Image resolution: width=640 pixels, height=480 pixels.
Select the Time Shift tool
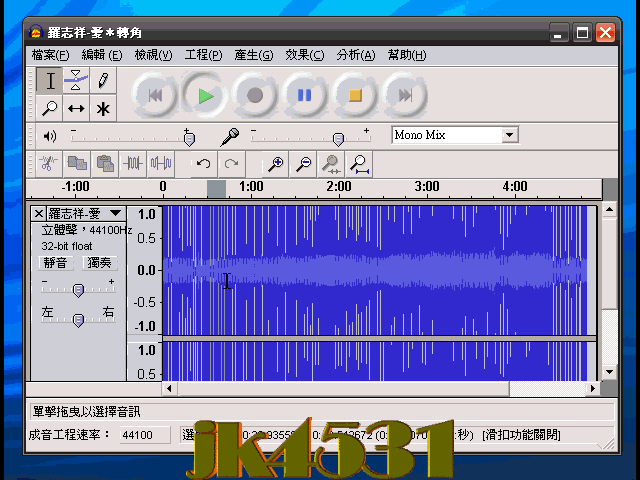click(76, 108)
